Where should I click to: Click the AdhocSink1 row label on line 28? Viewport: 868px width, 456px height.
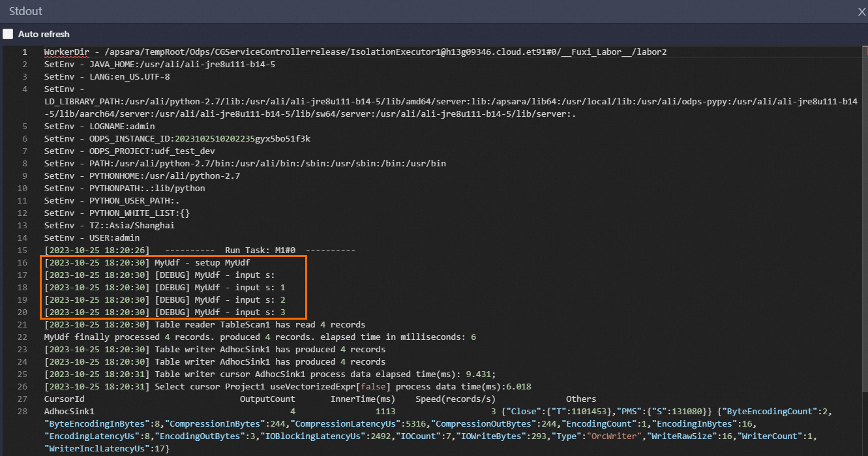click(69, 412)
